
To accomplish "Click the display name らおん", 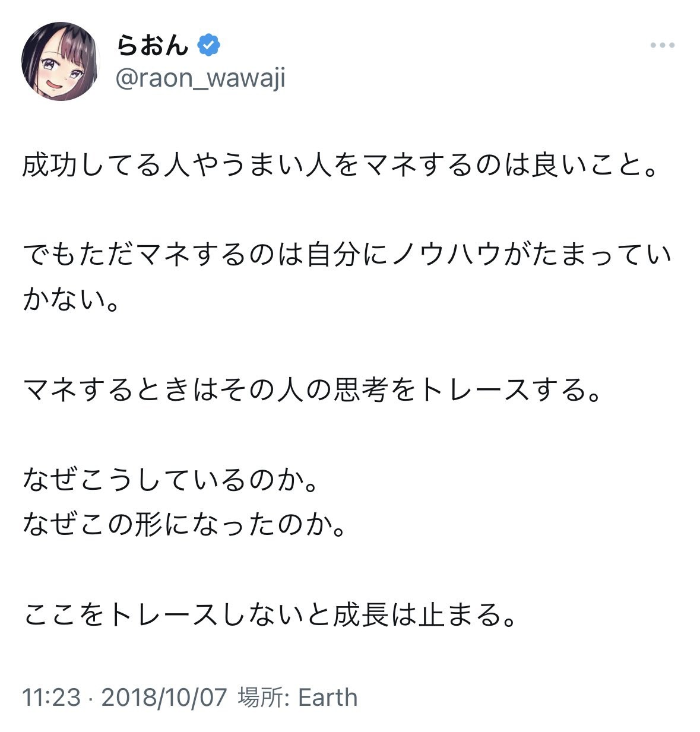I will (x=152, y=45).
